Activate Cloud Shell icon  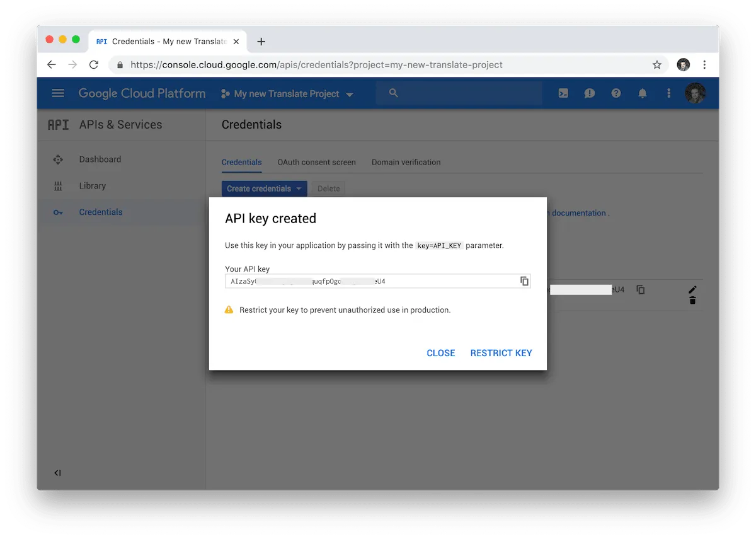pyautogui.click(x=563, y=93)
